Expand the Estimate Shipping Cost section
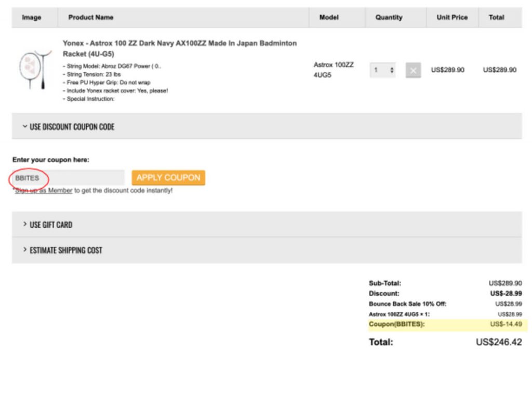 pyautogui.click(x=267, y=250)
